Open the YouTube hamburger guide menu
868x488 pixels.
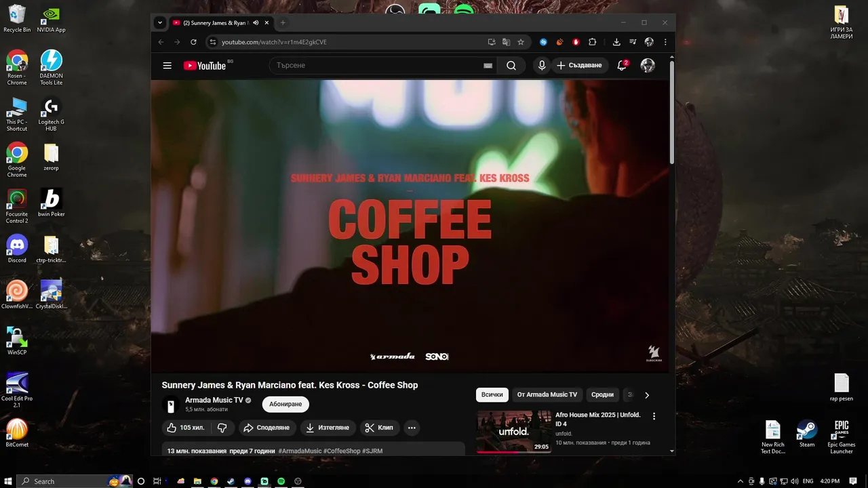tap(167, 66)
